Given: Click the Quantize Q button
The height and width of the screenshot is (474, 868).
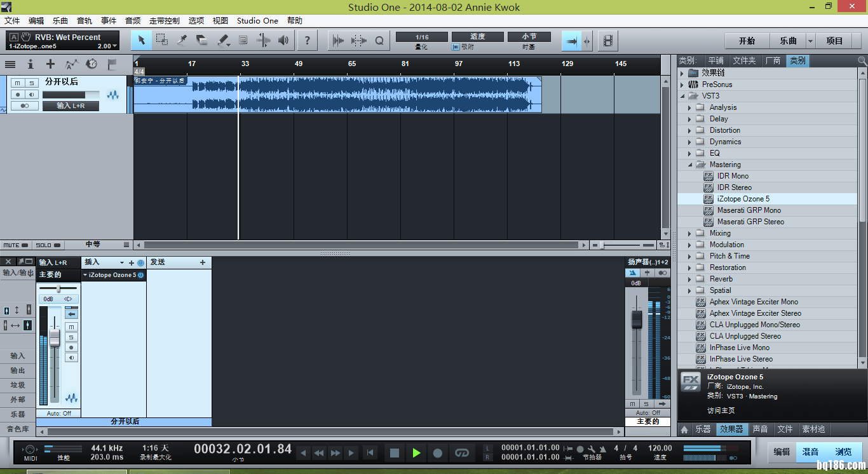Looking at the screenshot, I should [x=379, y=41].
